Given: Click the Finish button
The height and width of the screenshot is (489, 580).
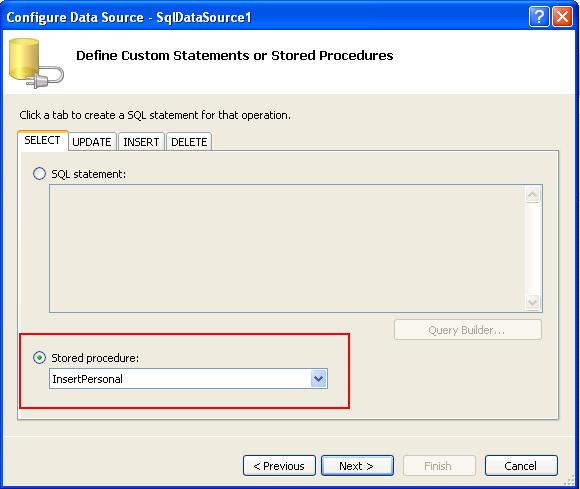Looking at the screenshot, I should [439, 466].
